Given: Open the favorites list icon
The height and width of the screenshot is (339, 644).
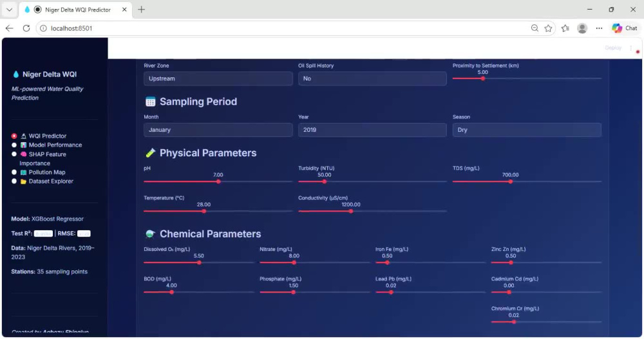Looking at the screenshot, I should [x=565, y=28].
